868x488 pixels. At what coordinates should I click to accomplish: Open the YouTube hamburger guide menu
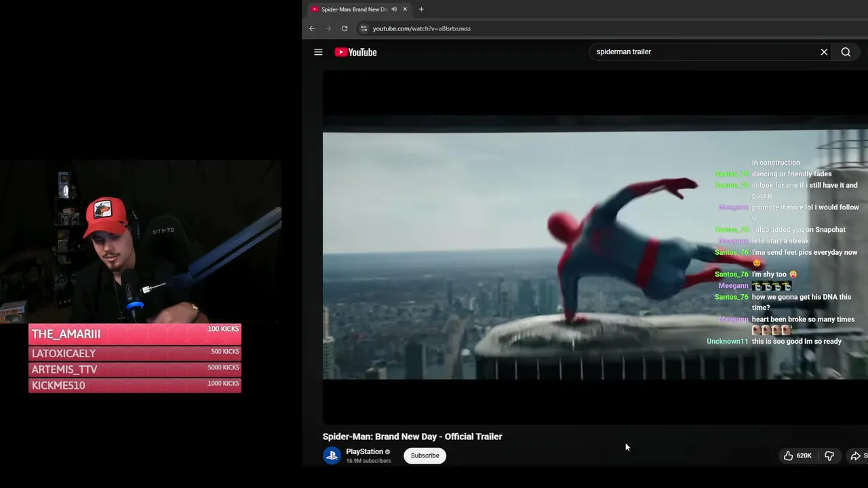pos(318,52)
